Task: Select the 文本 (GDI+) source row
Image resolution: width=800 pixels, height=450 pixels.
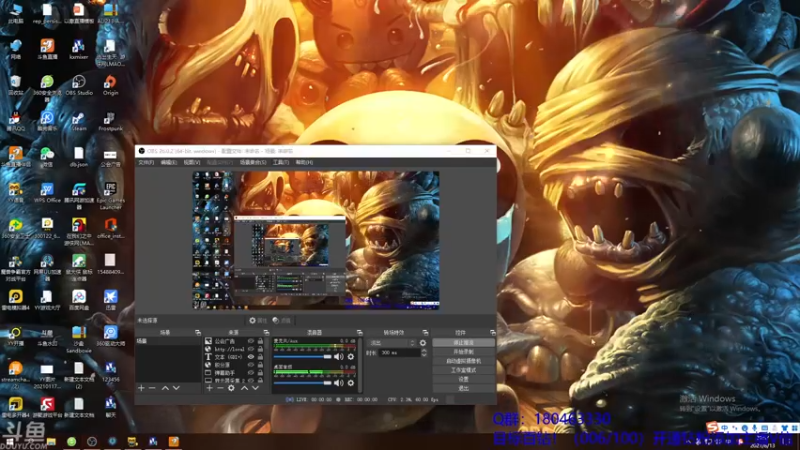Action: coord(235,357)
